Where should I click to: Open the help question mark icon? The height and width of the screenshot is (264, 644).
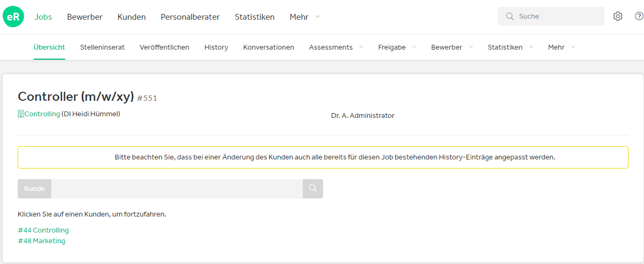(639, 16)
